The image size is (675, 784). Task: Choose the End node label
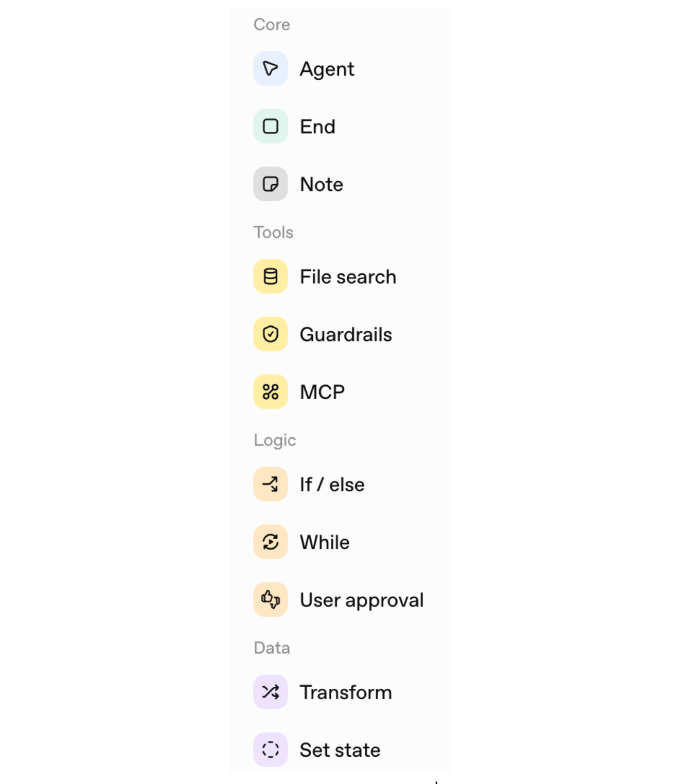point(317,127)
